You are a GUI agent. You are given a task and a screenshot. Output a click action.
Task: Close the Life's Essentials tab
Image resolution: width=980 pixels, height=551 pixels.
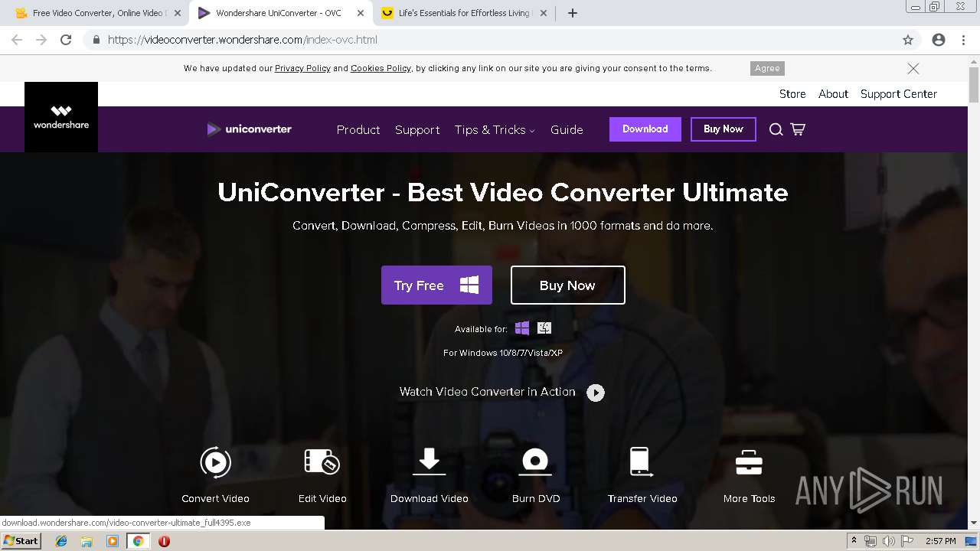(x=544, y=13)
